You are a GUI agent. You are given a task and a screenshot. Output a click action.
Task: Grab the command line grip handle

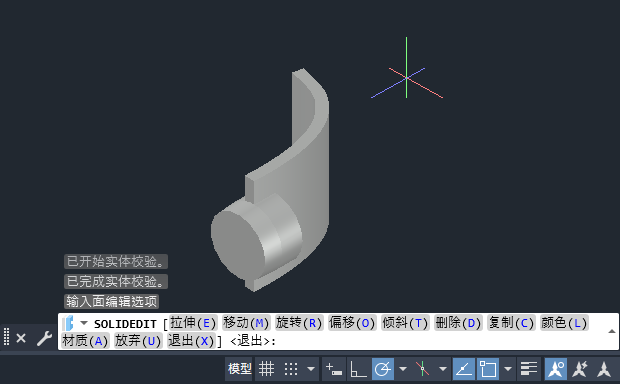[6, 337]
